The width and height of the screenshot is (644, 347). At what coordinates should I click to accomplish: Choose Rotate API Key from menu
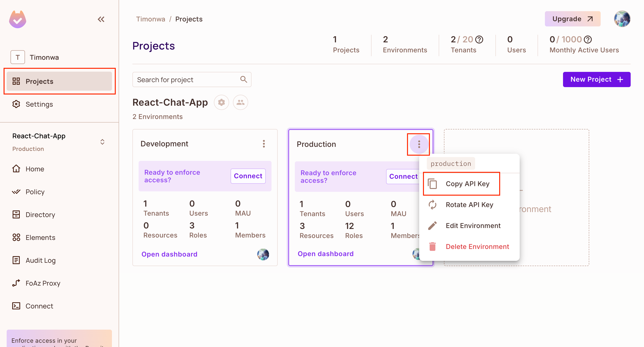[x=469, y=205]
